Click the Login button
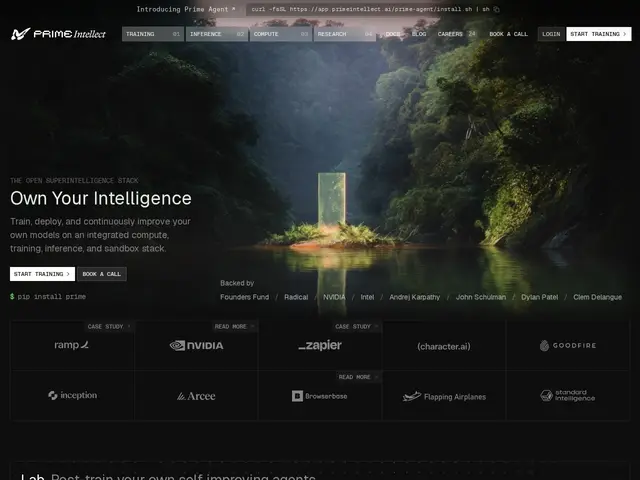 click(x=551, y=34)
